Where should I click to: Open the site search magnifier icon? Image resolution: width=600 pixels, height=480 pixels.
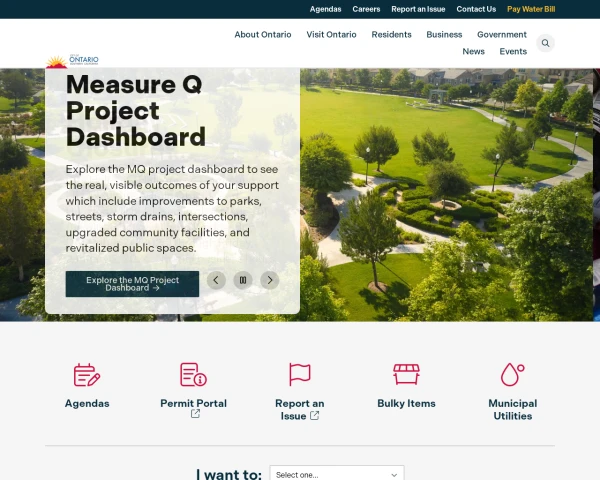click(x=545, y=43)
